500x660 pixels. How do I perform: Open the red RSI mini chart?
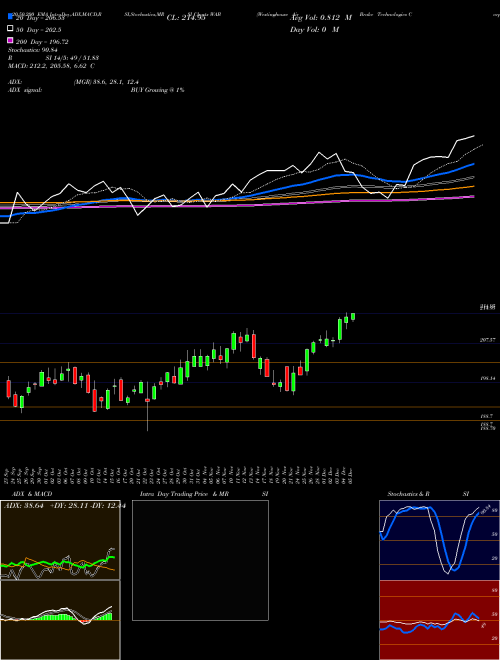pos(439,620)
